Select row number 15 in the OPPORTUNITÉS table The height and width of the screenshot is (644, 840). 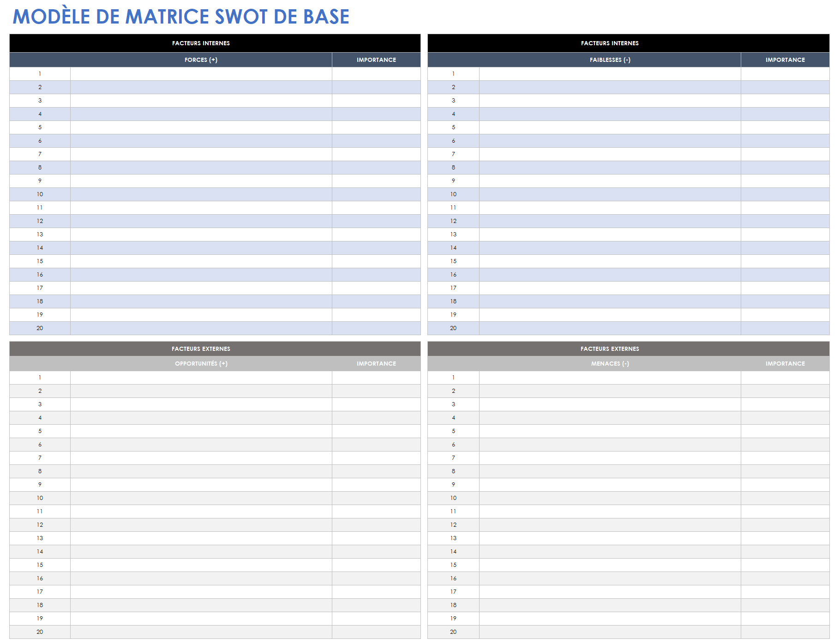click(x=40, y=565)
